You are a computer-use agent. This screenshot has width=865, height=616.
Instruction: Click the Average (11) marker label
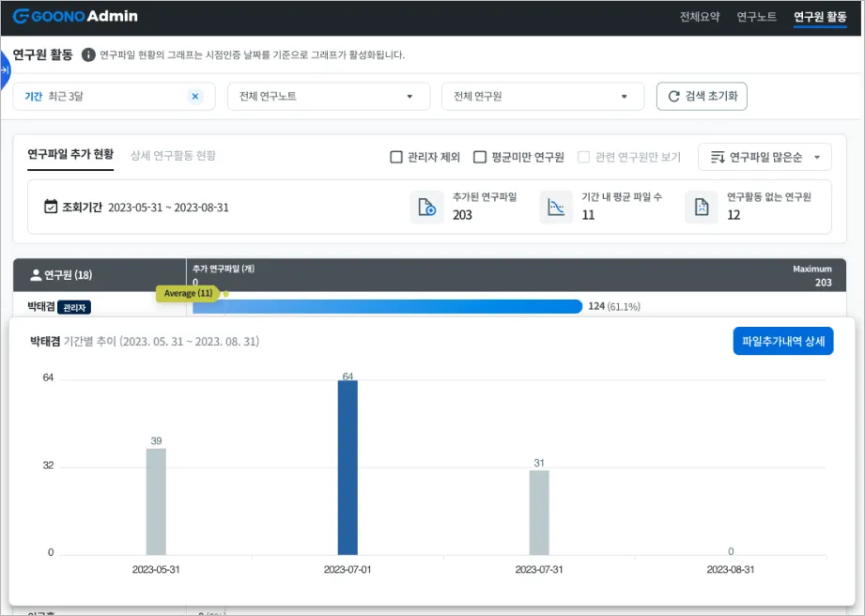188,293
